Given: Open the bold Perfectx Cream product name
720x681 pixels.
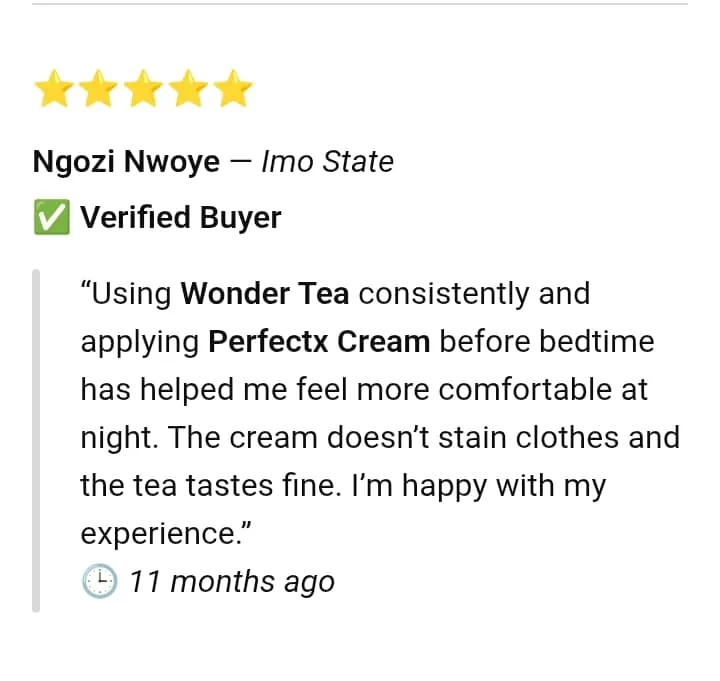Looking at the screenshot, I should [319, 342].
